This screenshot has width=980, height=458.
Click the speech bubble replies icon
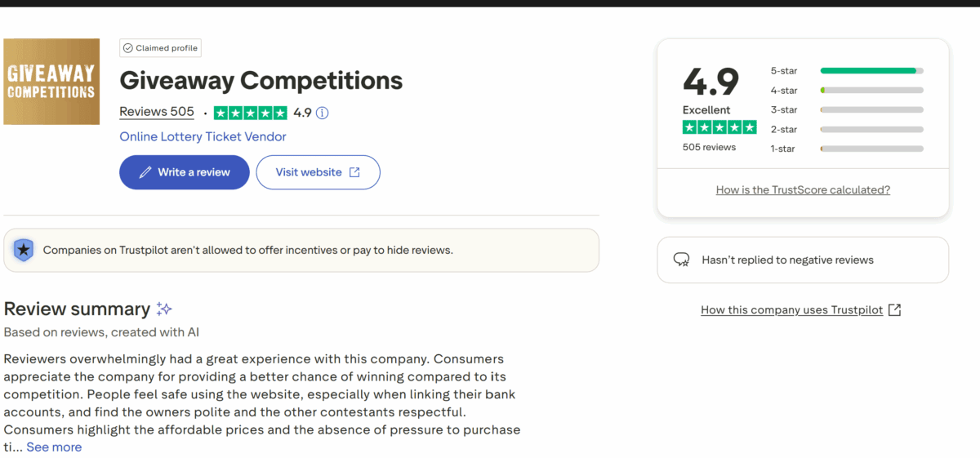click(681, 260)
